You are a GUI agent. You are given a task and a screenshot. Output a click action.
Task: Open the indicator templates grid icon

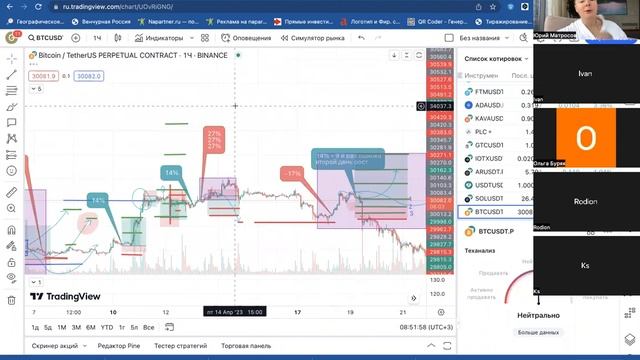pos(205,38)
